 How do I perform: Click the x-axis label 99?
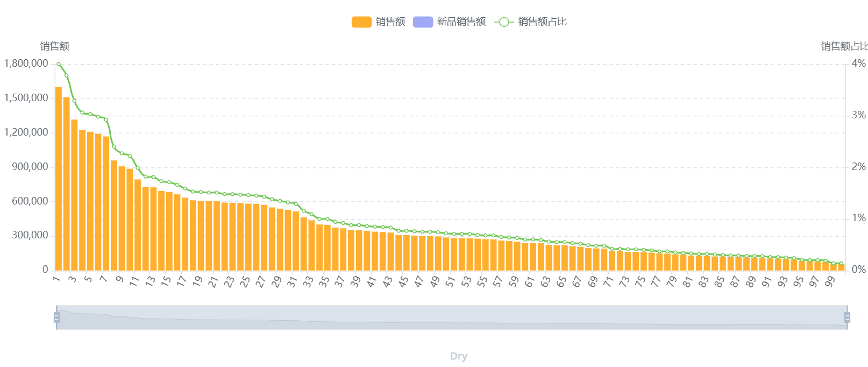tap(830, 281)
